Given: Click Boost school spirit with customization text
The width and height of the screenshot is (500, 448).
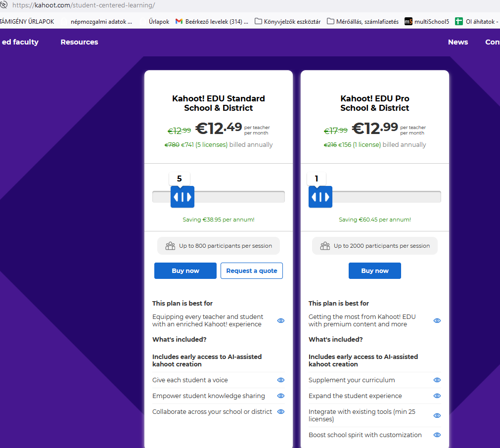Looking at the screenshot, I should (365, 435).
